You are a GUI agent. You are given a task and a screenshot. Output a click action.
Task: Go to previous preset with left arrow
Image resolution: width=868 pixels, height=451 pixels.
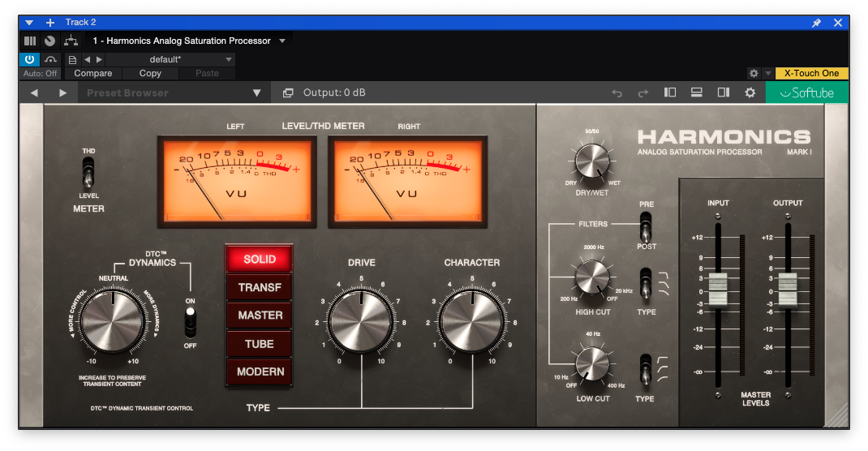(x=87, y=60)
